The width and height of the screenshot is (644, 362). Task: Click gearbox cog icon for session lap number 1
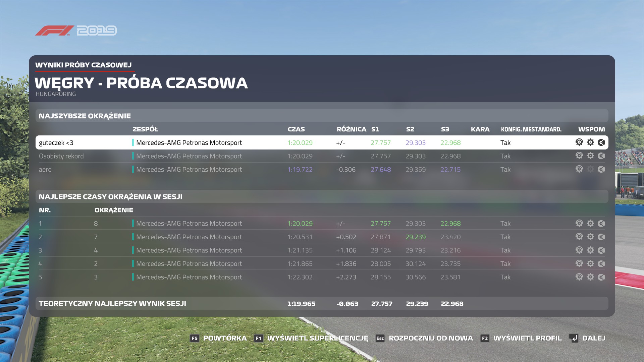click(590, 223)
